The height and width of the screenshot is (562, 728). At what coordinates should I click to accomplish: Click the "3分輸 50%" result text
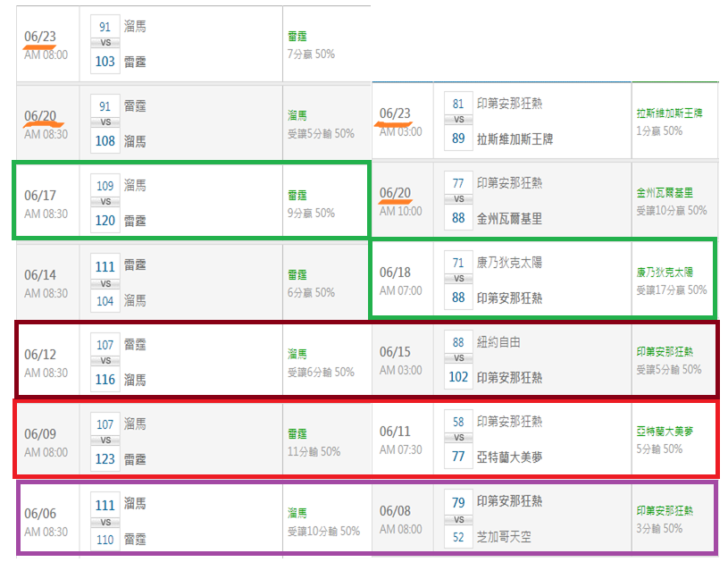(x=659, y=529)
